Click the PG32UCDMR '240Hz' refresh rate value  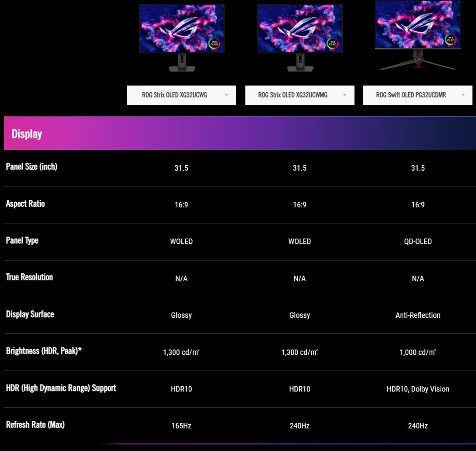(x=418, y=426)
